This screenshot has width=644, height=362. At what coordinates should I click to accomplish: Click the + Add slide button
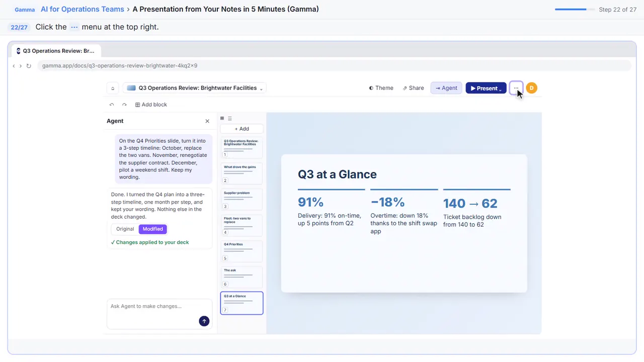tap(242, 129)
